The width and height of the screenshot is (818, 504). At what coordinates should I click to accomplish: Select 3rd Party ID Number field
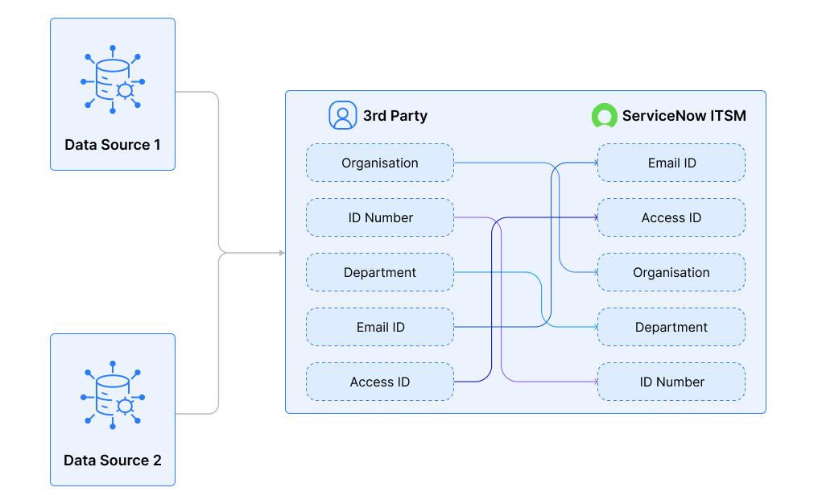(380, 217)
